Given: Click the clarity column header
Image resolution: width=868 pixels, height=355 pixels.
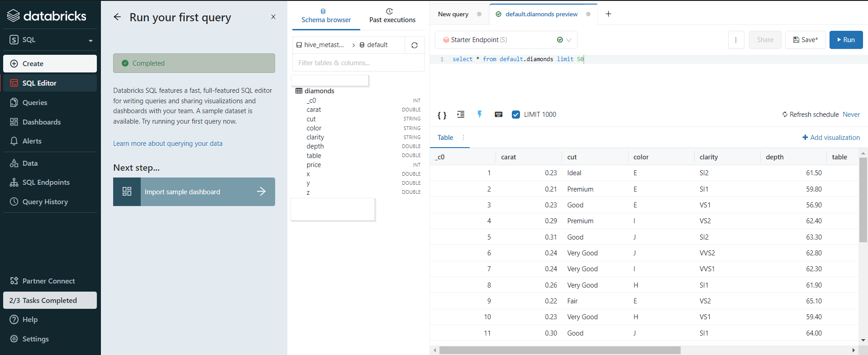Looking at the screenshot, I should pyautogui.click(x=727, y=157).
